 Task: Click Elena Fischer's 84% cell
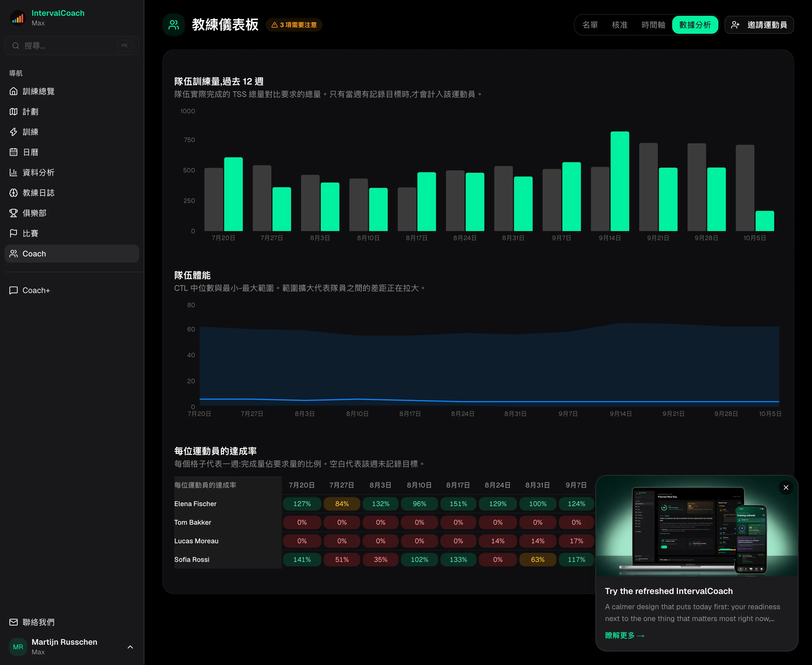pyautogui.click(x=342, y=504)
